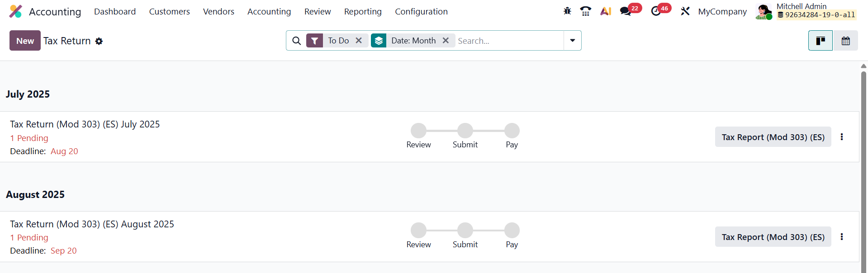This screenshot has width=868, height=273.
Task: Remove the Date: Month grouping
Action: pos(446,41)
